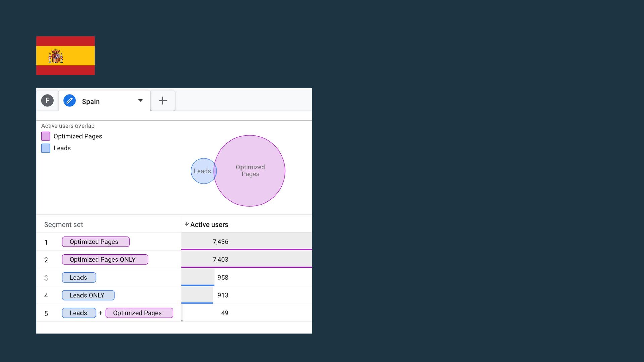Click the Segment set column header
Viewport: 644px width, 362px height.
[63, 225]
